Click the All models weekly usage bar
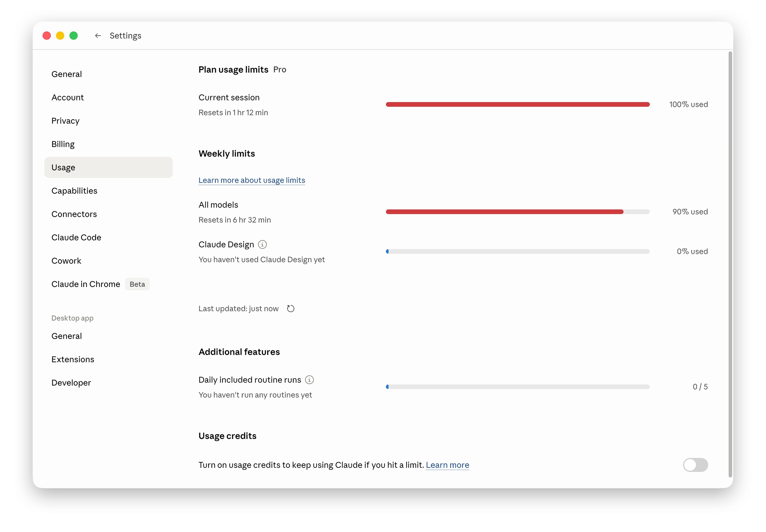766x532 pixels. pyautogui.click(x=518, y=212)
